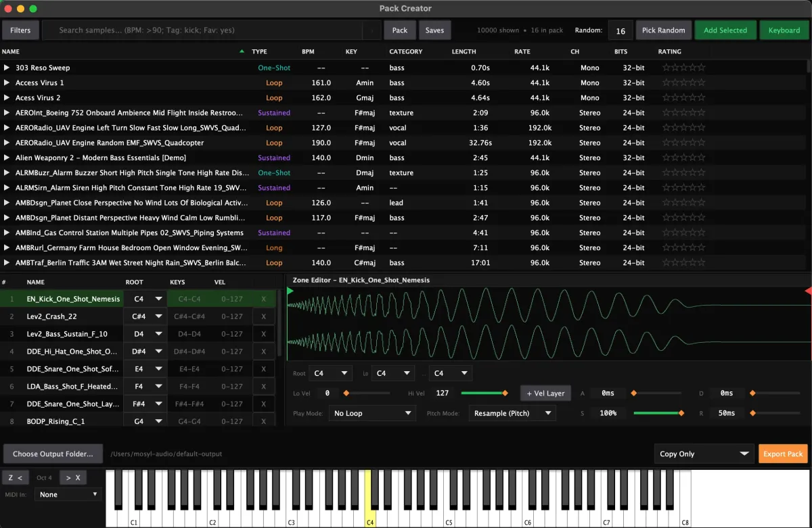Sort samples by KEY column header
Screen dimensions: 812x528
click(x=351, y=51)
